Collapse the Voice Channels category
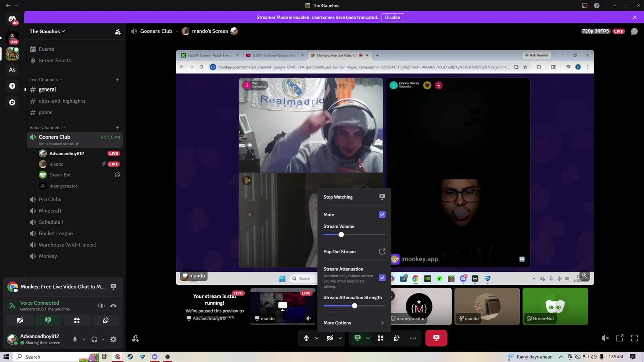 tap(47, 127)
